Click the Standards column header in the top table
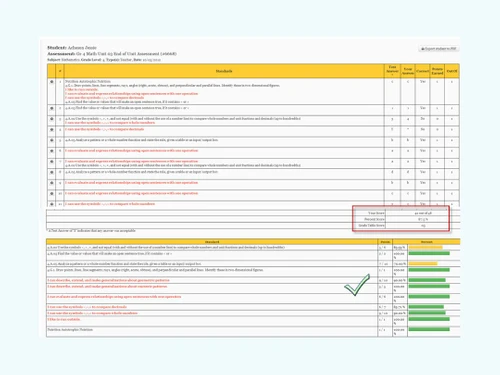 (x=224, y=71)
